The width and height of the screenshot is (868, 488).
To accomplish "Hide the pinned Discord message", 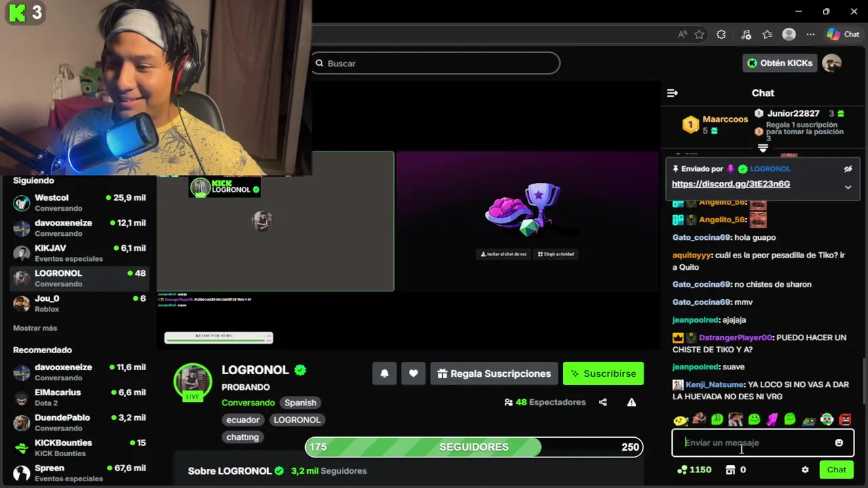I will [x=848, y=169].
